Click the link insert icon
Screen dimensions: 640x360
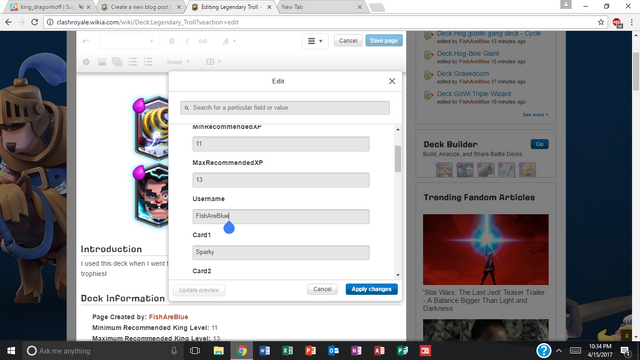202,41
